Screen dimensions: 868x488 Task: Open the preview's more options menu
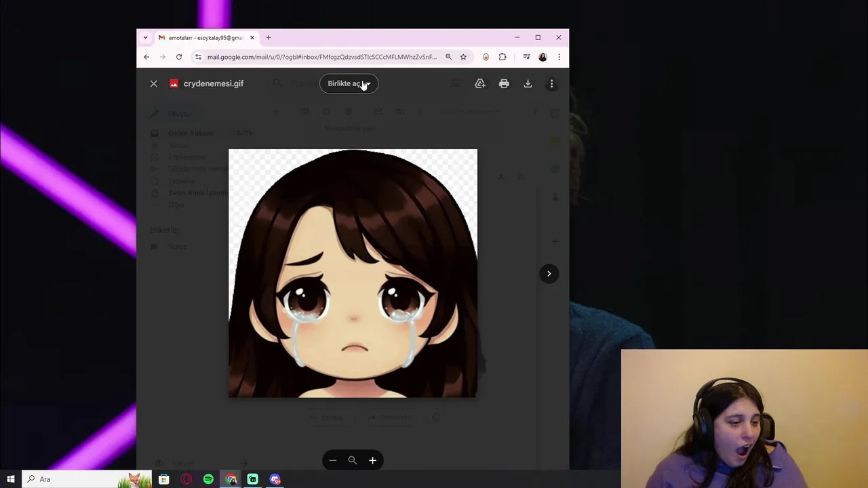tap(551, 83)
